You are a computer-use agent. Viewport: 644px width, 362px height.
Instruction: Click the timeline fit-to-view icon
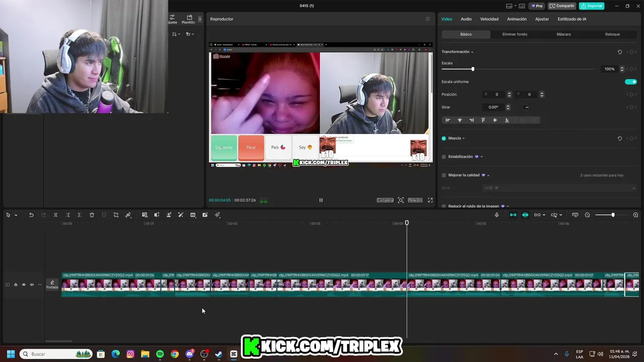575,215
